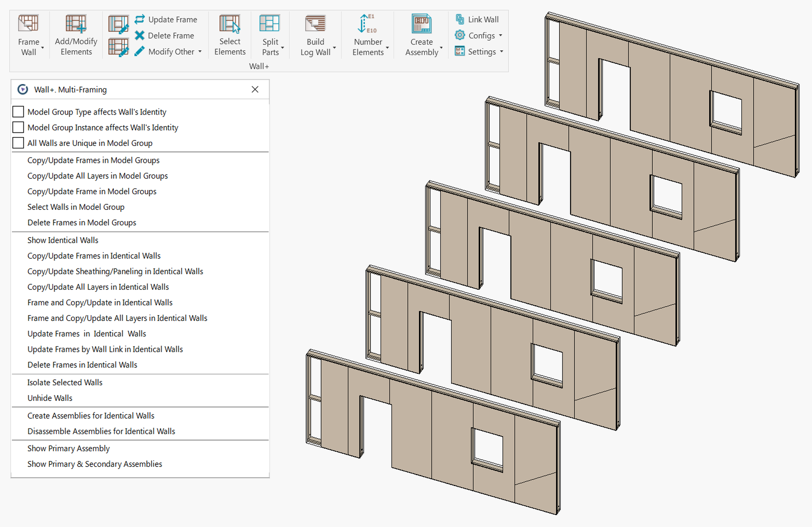Screen dimensions: 812x527
Task: Open the Create Assembly tool
Action: (421, 34)
